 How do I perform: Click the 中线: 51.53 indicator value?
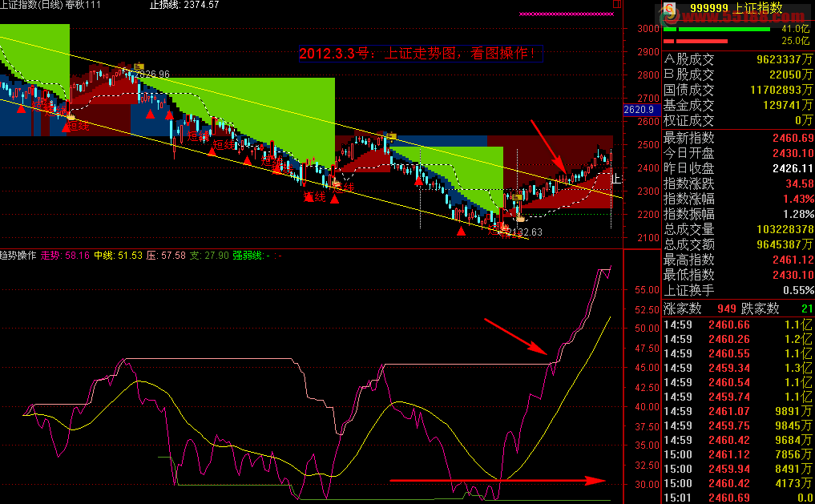118,255
